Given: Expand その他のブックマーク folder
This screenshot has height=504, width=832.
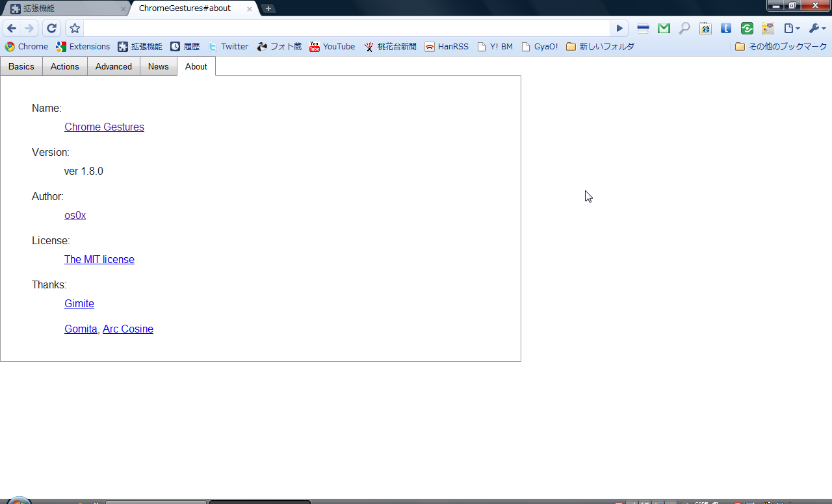Looking at the screenshot, I should click(781, 47).
